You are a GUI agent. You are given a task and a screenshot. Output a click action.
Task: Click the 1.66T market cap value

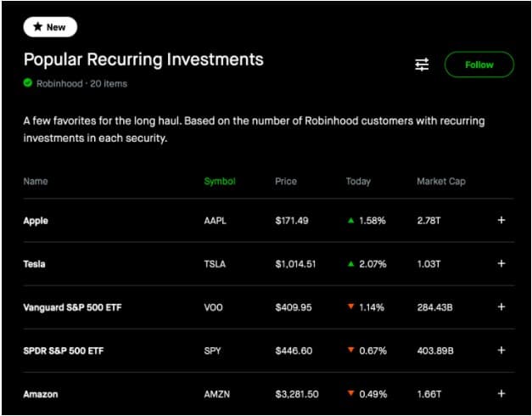(x=429, y=394)
